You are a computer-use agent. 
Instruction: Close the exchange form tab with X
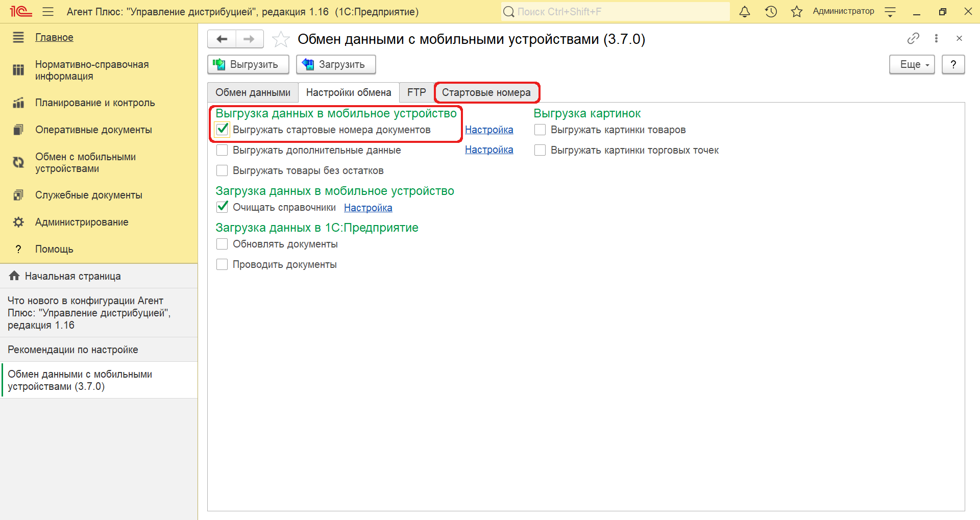(x=959, y=38)
